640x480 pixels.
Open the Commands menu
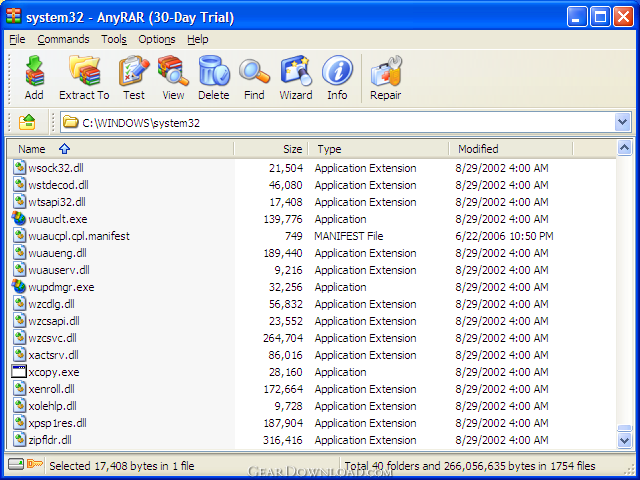click(63, 39)
